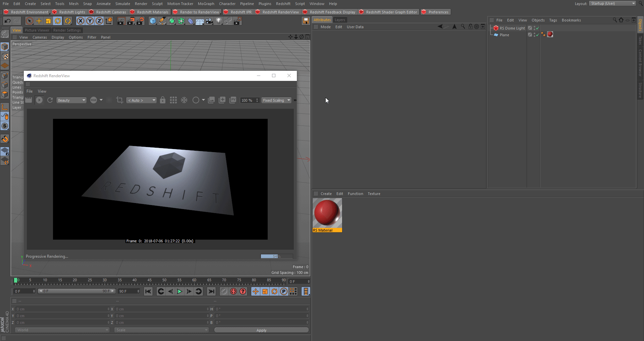Image resolution: width=644 pixels, height=341 pixels.
Task: Click the Rotate tool icon
Action: pyautogui.click(x=58, y=21)
